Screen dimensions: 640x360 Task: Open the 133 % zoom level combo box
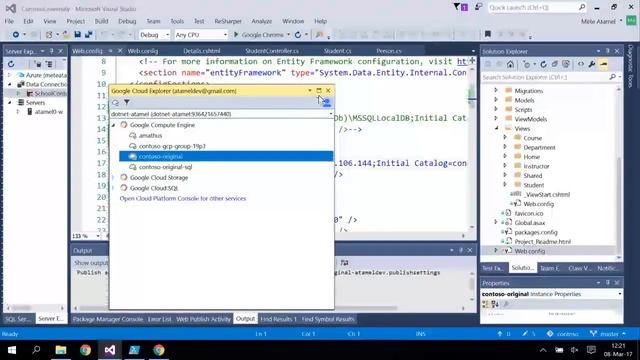(x=86, y=236)
